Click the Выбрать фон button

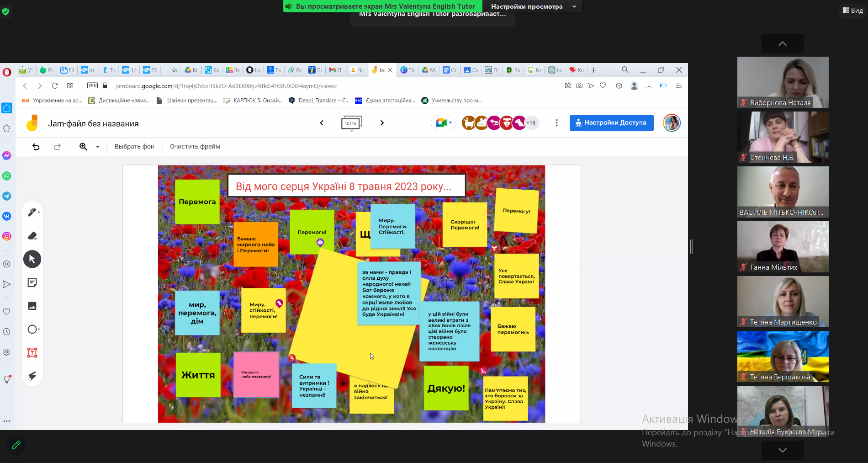tap(134, 146)
